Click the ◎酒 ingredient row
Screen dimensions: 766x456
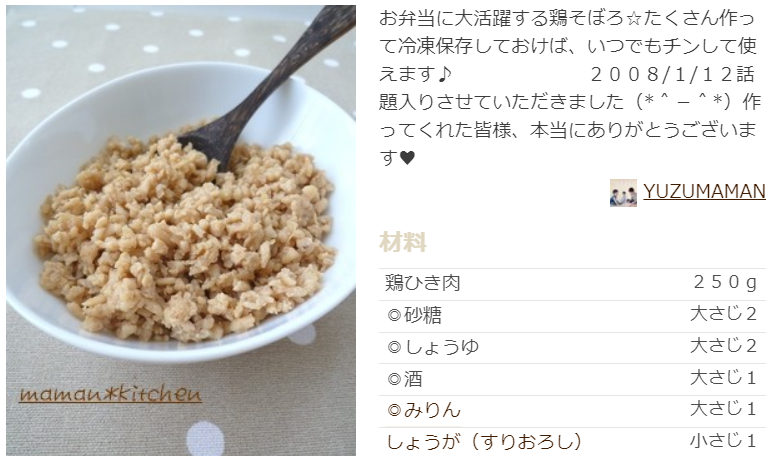click(572, 379)
